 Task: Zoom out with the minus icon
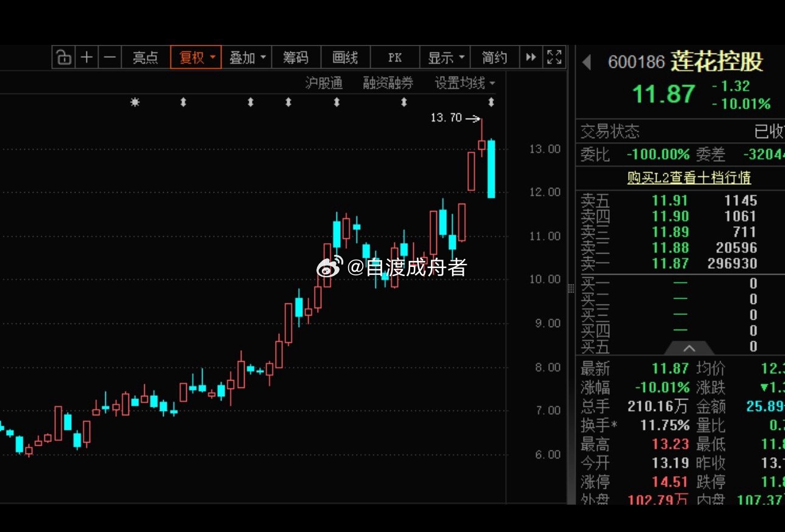click(110, 58)
